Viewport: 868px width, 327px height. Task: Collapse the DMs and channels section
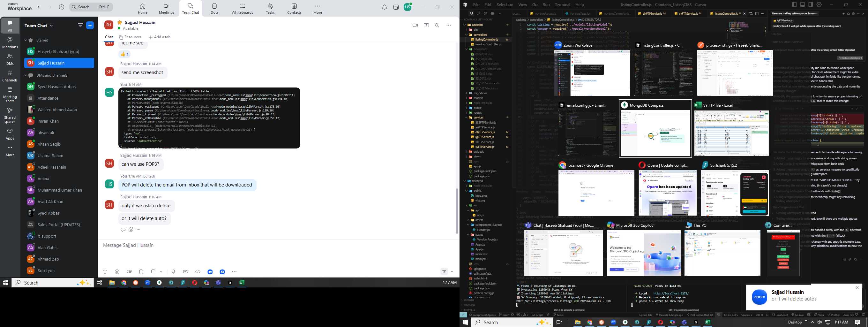(25, 75)
